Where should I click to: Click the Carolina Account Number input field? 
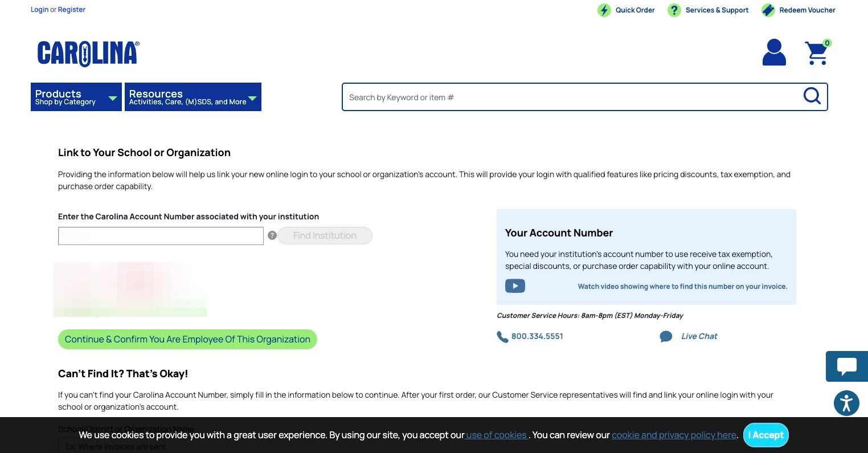point(161,236)
